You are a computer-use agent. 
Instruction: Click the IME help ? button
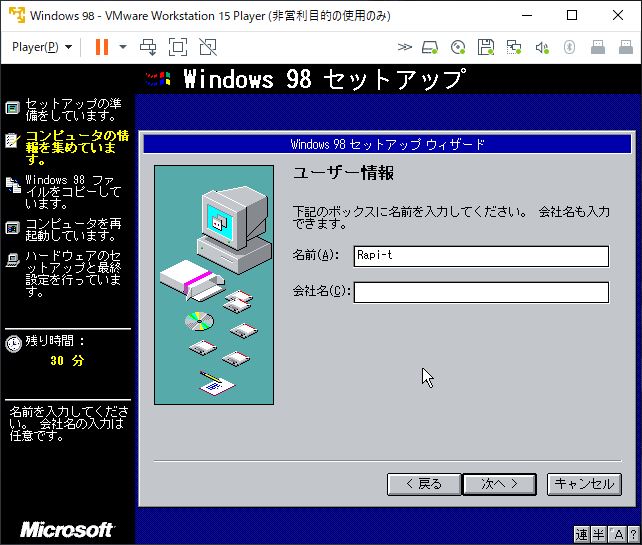633,534
